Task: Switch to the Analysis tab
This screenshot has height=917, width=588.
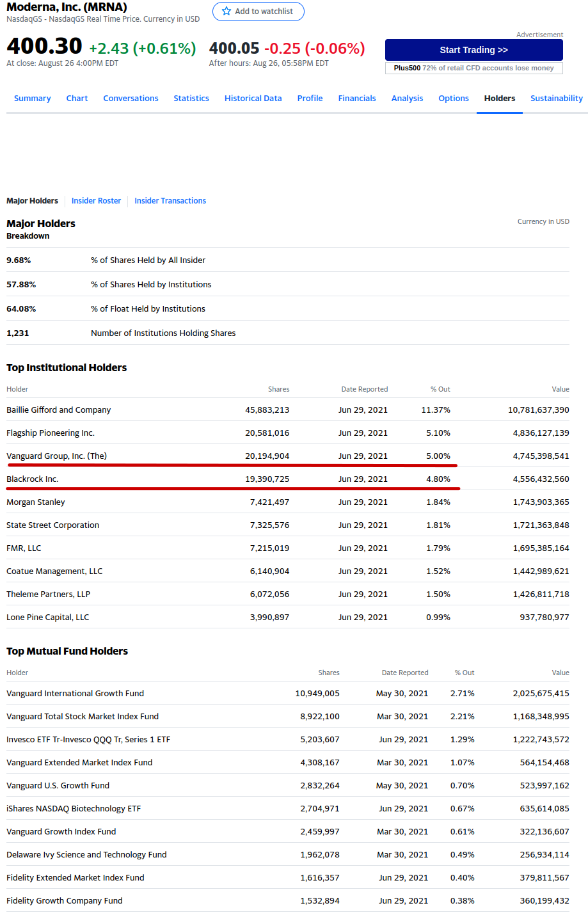Action: tap(407, 99)
